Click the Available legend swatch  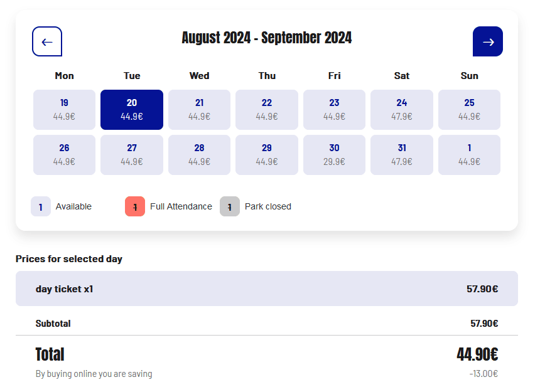[41, 206]
